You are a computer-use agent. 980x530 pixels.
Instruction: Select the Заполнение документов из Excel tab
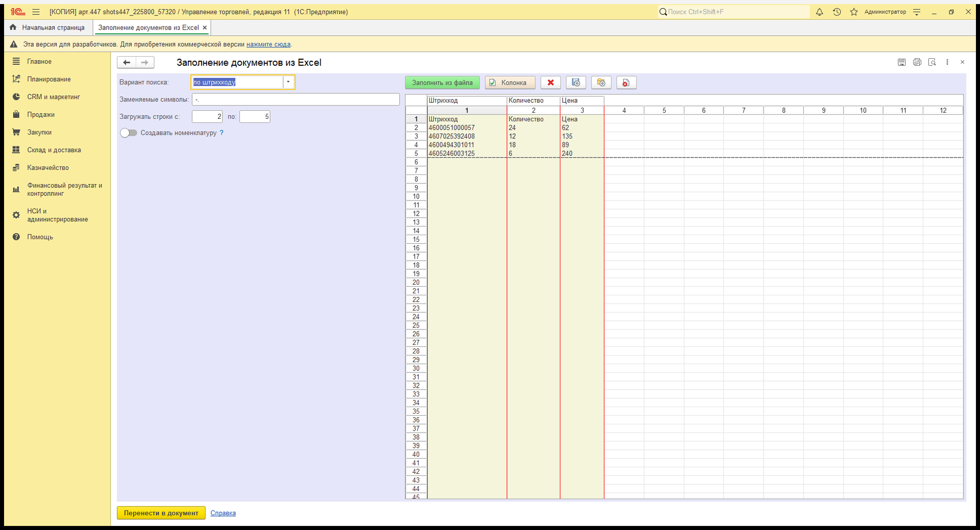pos(149,28)
